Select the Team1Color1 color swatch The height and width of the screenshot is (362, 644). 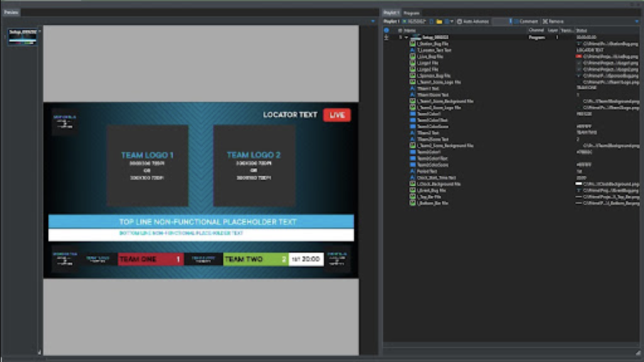coord(413,114)
